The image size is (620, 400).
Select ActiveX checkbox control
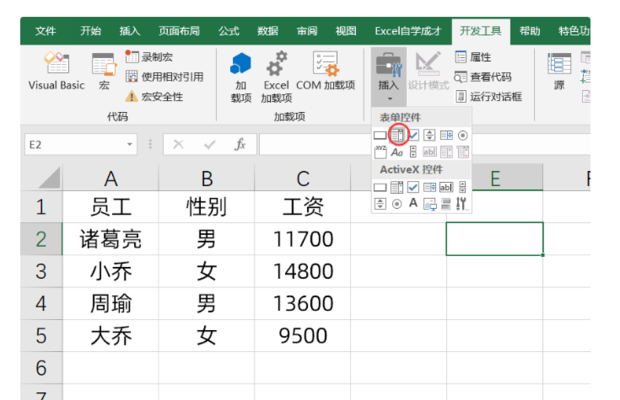(413, 187)
